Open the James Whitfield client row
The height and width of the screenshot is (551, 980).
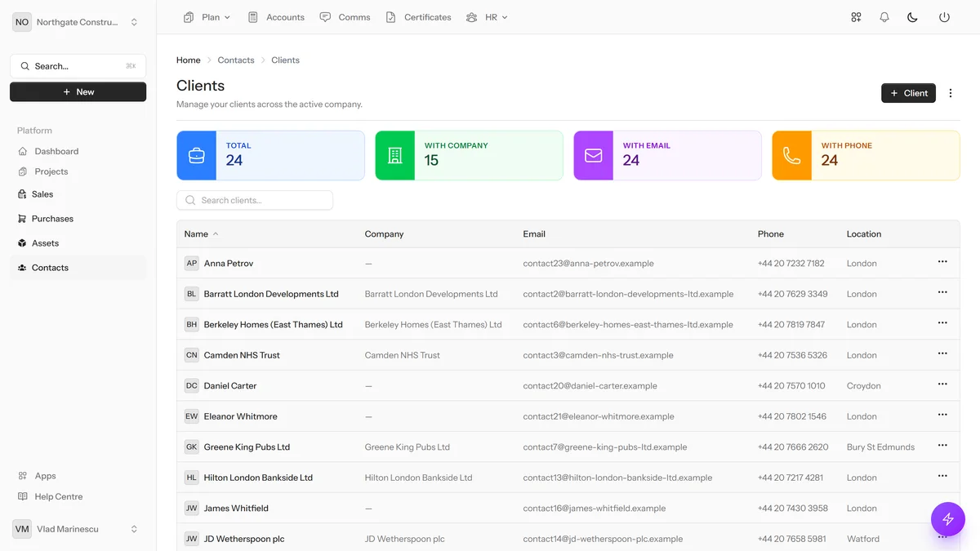(x=568, y=509)
